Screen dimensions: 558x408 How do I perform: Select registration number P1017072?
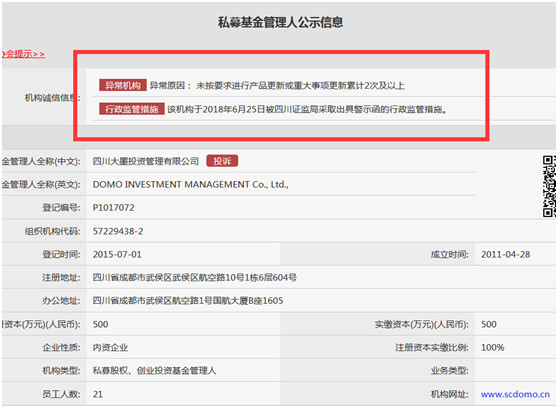(x=114, y=208)
